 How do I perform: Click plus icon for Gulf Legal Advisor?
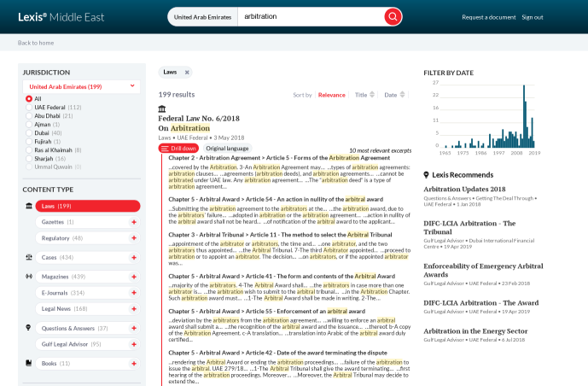(133, 344)
